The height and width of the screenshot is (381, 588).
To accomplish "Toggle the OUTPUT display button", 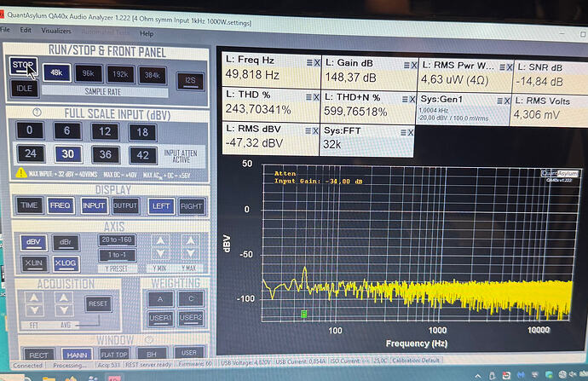I will (x=125, y=206).
